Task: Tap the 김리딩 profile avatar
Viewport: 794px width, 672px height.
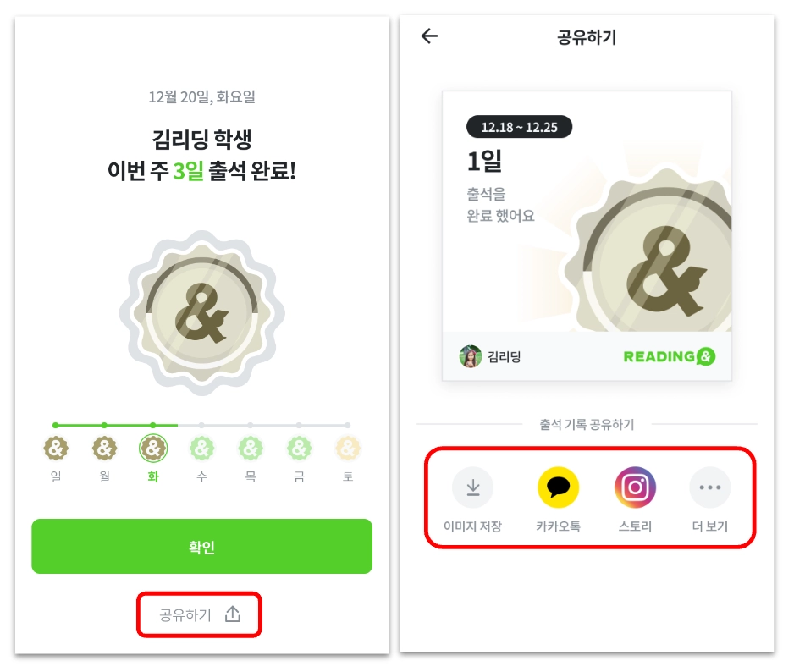Action: click(471, 356)
